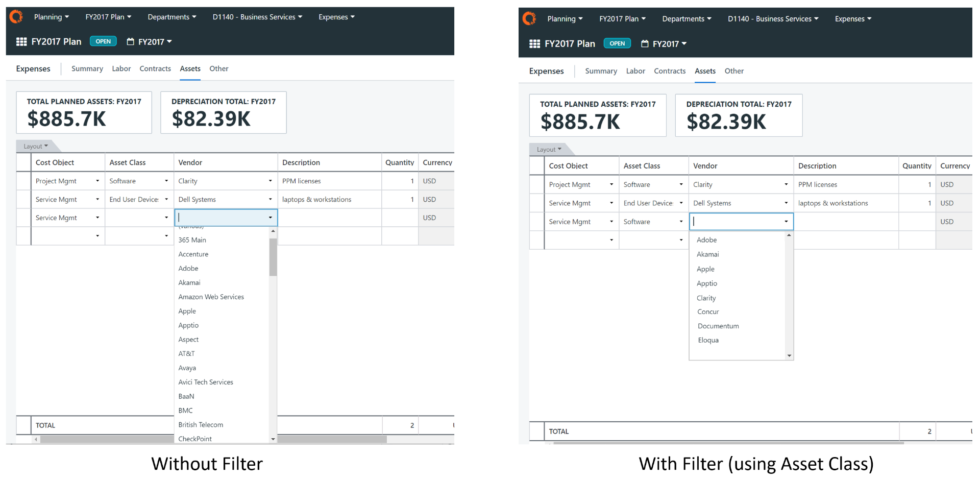This screenshot has width=980, height=479.
Task: Select Eloqua in the filtered right vendor list
Action: point(708,341)
